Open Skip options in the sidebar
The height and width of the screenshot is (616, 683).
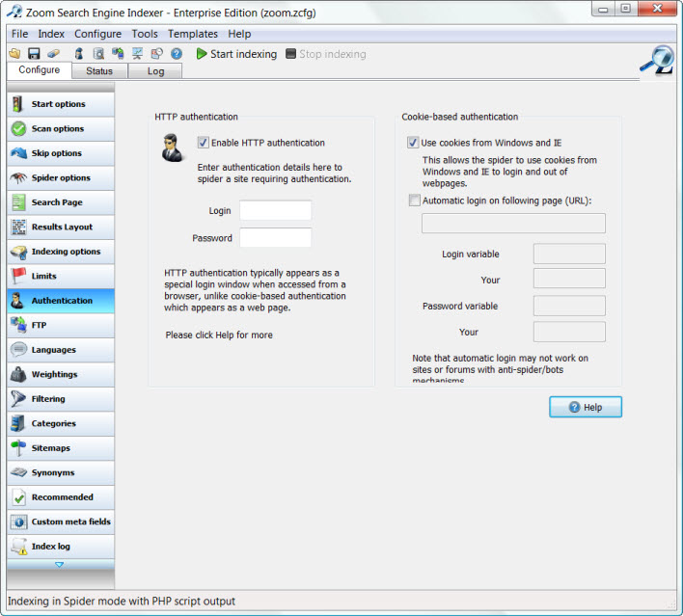point(61,153)
